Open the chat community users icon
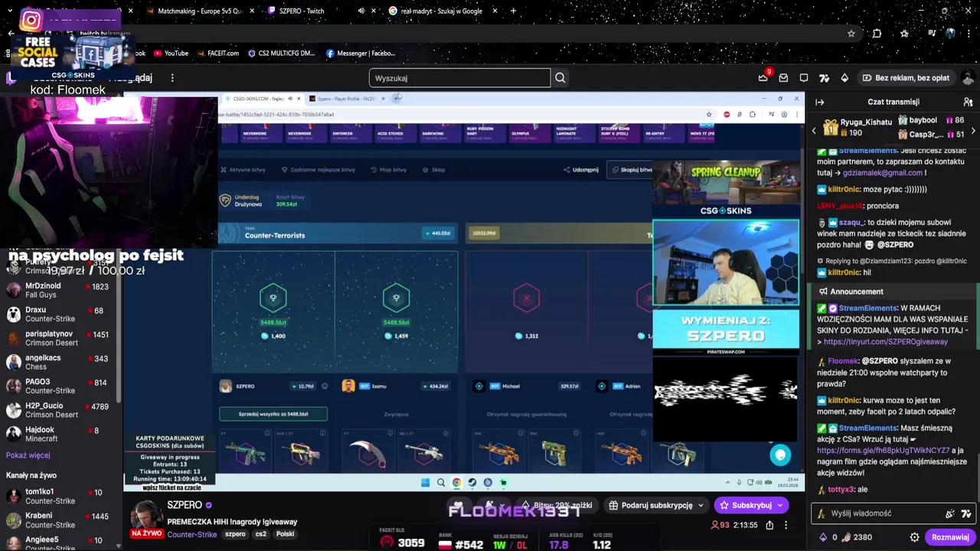The image size is (980, 551). click(x=968, y=102)
